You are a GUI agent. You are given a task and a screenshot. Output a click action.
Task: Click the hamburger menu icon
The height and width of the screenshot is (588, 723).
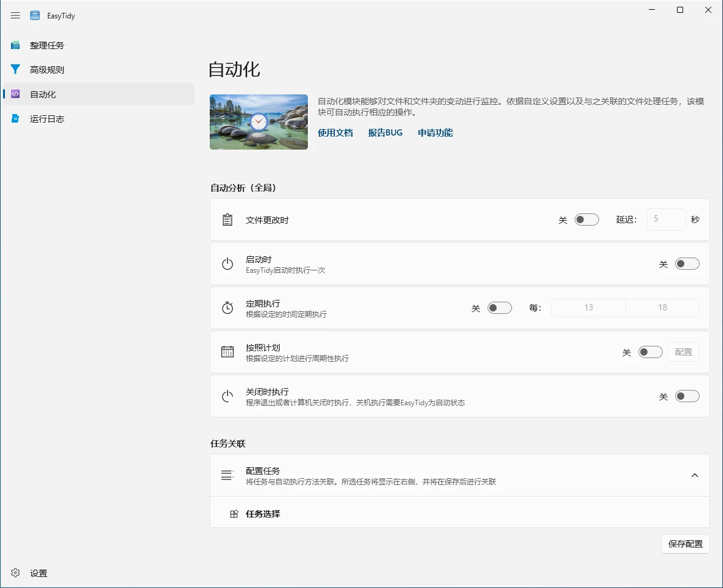coord(15,15)
